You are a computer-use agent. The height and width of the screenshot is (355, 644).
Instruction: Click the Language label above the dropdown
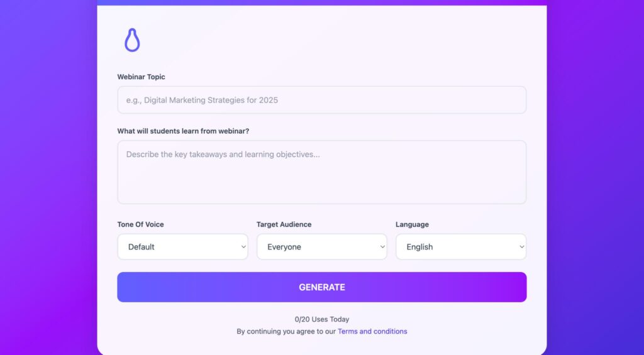[x=412, y=224]
